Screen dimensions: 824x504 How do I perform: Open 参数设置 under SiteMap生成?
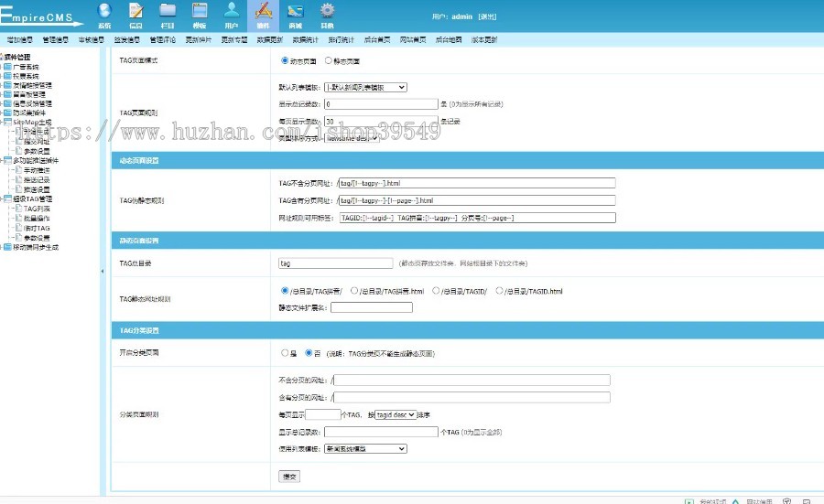click(x=37, y=151)
